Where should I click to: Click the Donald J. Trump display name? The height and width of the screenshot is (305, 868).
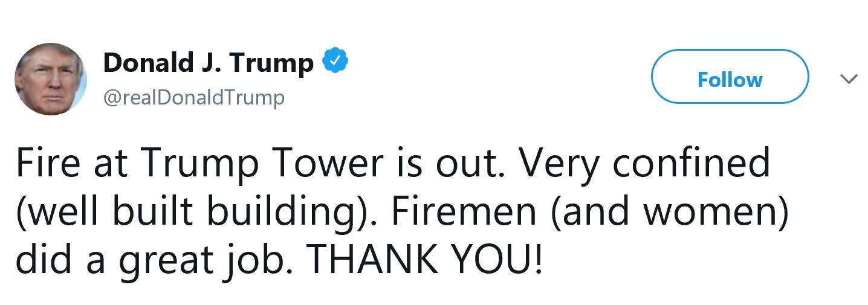(x=208, y=63)
